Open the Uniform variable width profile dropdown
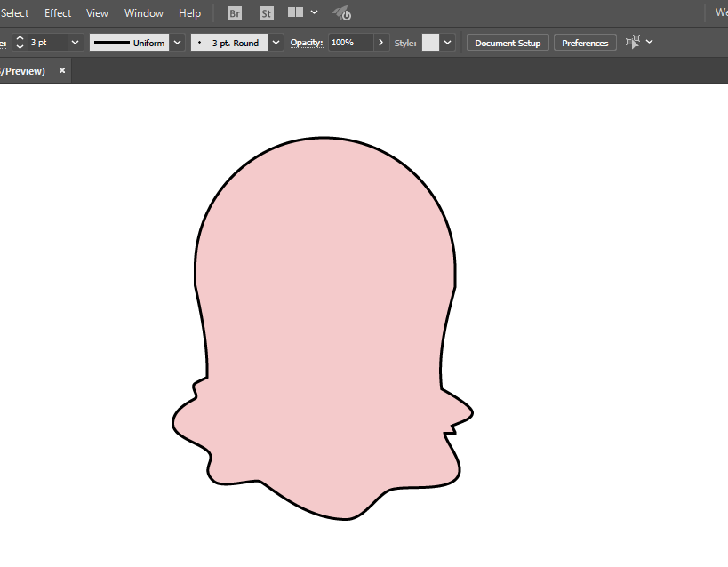 (178, 43)
